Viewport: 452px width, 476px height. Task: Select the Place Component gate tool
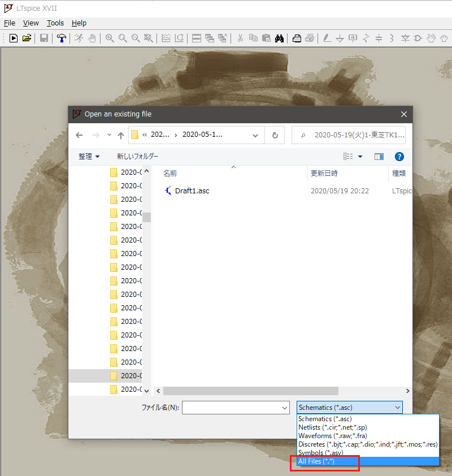[418, 38]
